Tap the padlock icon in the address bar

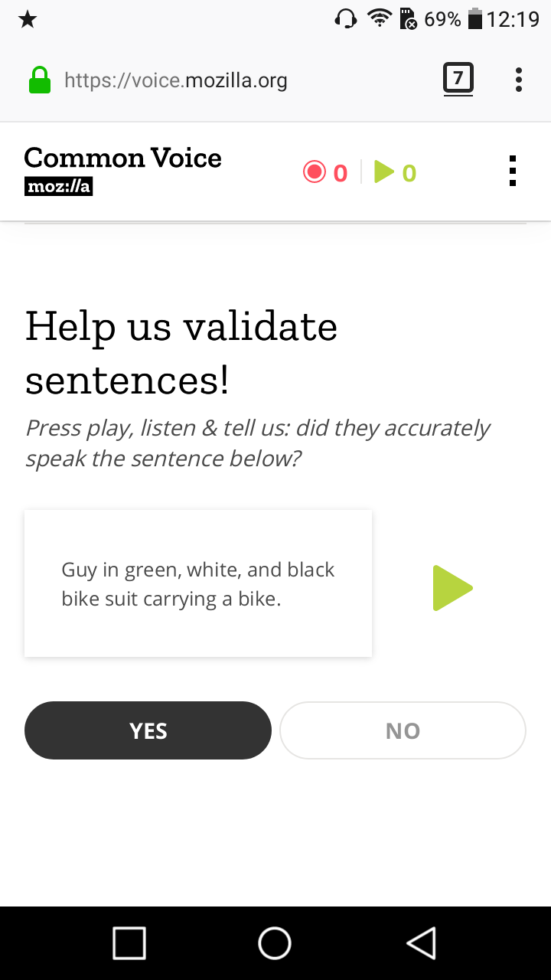pyautogui.click(x=39, y=79)
